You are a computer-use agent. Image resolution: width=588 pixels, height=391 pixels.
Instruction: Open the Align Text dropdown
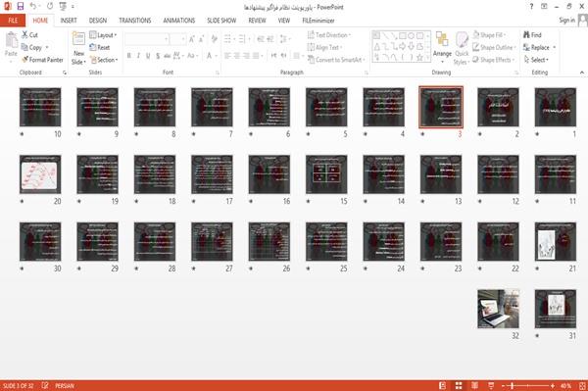tap(324, 47)
